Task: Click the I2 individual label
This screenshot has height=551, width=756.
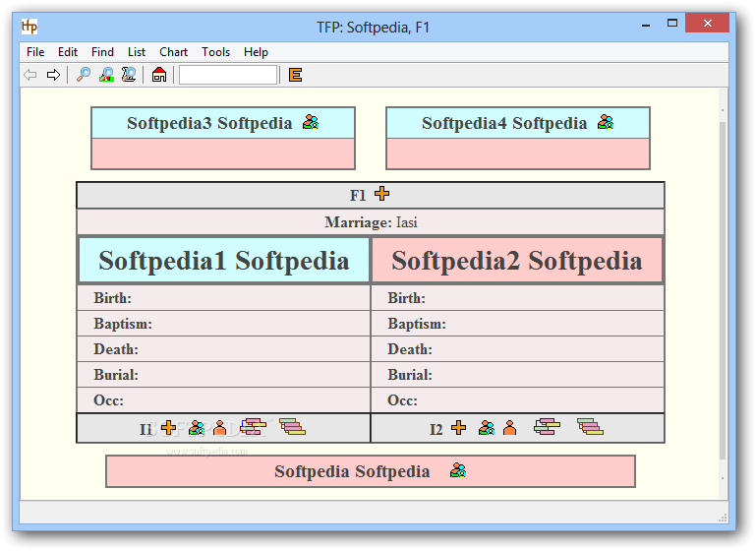Action: [436, 429]
